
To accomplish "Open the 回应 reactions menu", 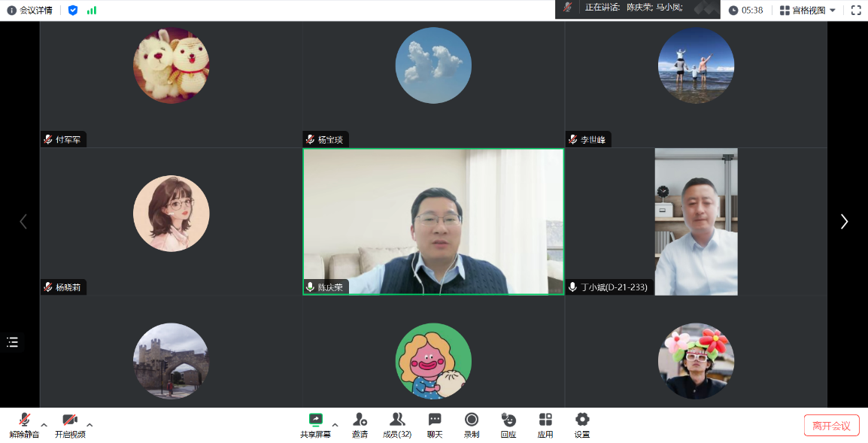I will pyautogui.click(x=508, y=425).
